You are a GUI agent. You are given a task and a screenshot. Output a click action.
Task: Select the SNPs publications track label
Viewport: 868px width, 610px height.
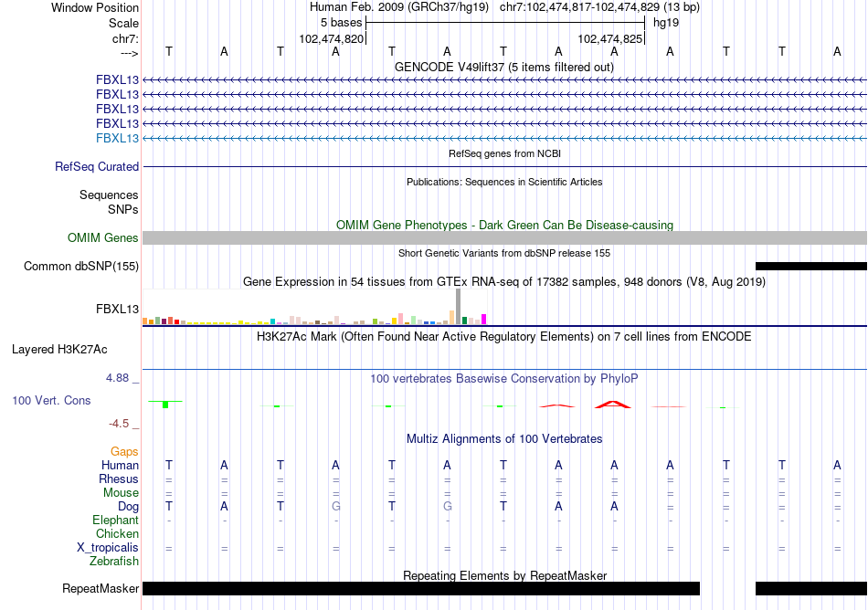pyautogui.click(x=123, y=210)
